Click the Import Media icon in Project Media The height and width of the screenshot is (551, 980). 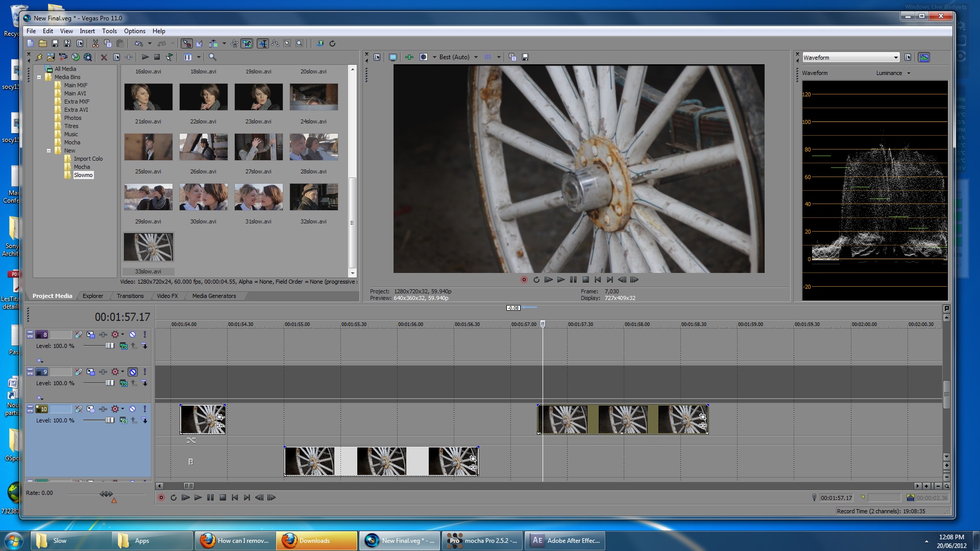tap(51, 57)
